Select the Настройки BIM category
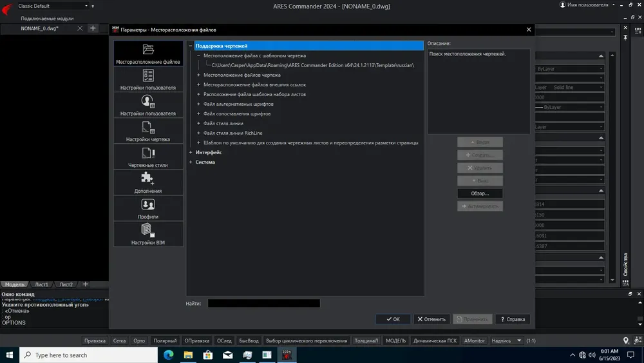644x363 pixels. pyautogui.click(x=148, y=234)
